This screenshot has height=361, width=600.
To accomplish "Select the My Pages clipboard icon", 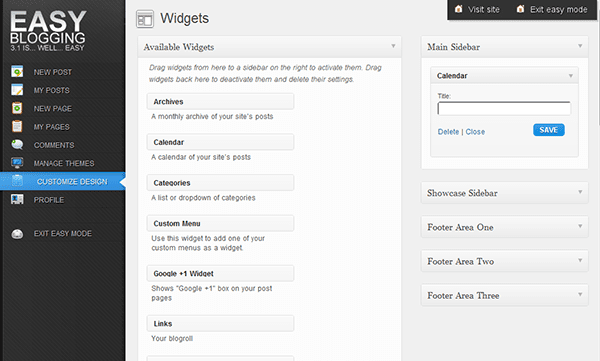I will 17,126.
